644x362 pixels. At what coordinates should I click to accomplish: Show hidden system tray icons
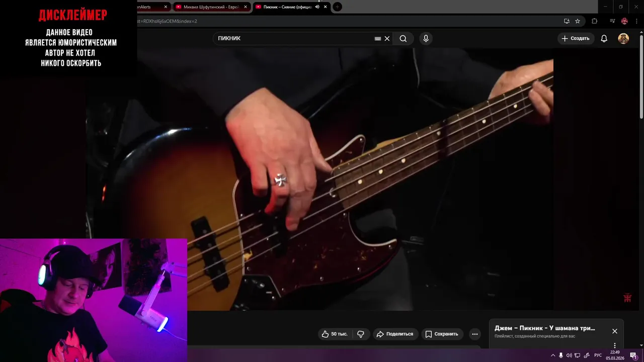tap(553, 355)
